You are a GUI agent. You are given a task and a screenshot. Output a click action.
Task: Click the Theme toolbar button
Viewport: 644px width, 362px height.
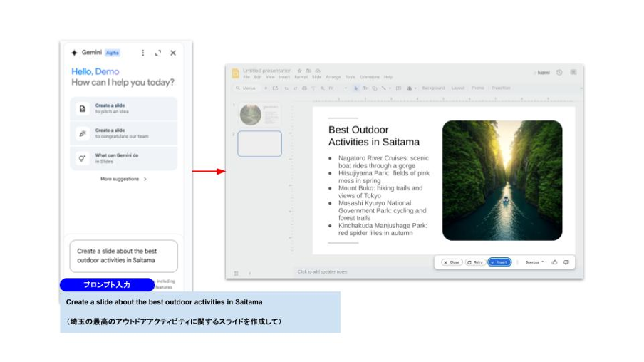tap(478, 88)
